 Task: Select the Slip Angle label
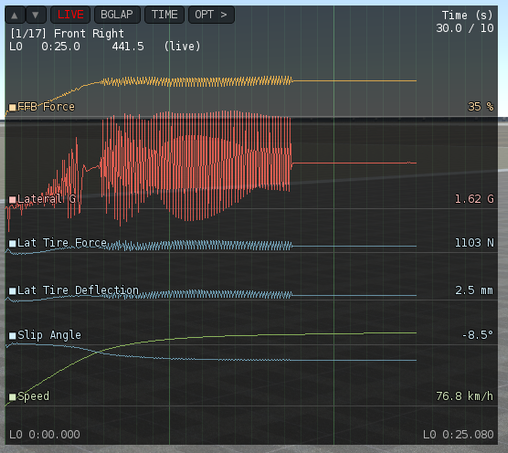(x=49, y=335)
